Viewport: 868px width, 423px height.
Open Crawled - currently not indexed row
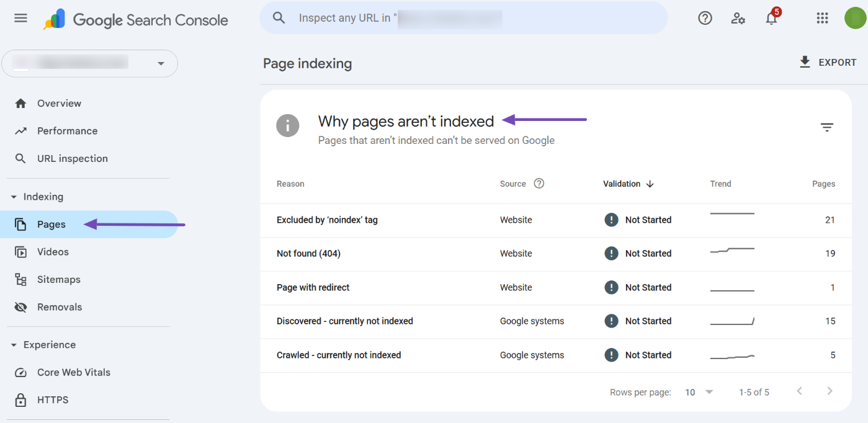[x=556, y=355]
